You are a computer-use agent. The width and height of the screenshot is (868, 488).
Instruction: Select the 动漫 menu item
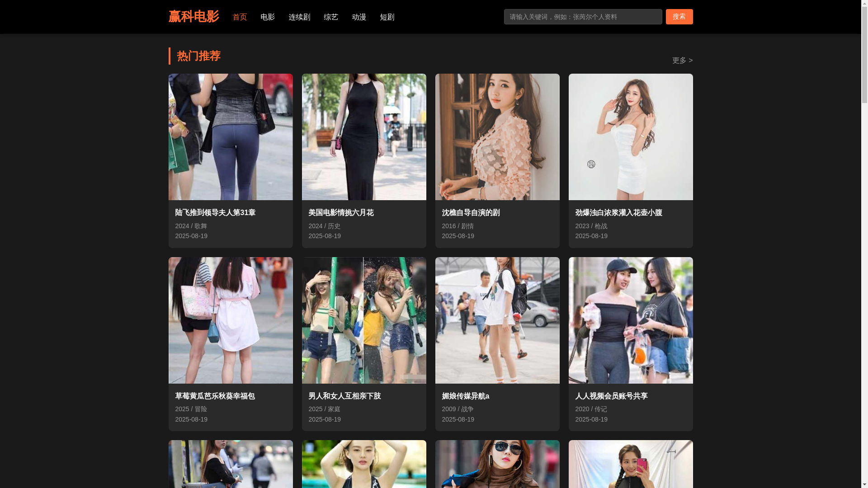click(359, 17)
